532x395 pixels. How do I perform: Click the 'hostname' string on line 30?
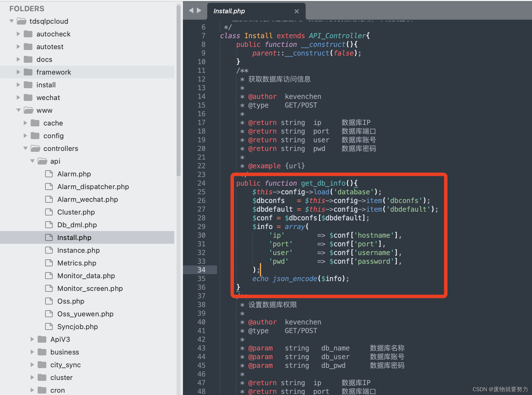coord(374,235)
